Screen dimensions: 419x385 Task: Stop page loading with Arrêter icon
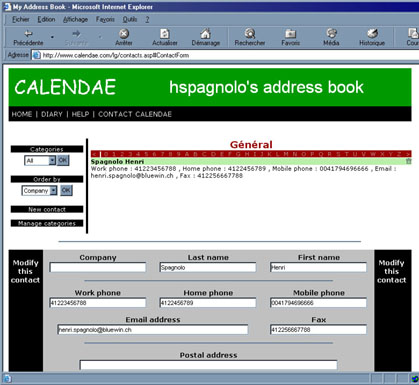point(124,34)
